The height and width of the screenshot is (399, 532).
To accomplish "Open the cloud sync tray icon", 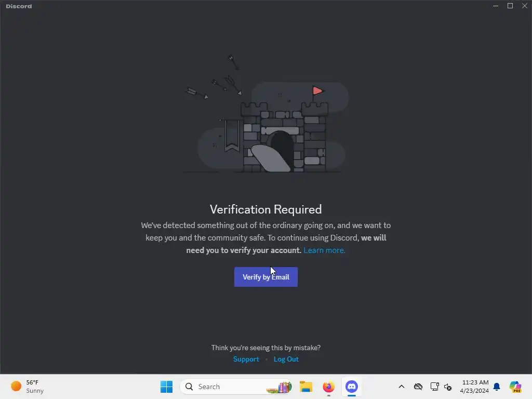I will coord(418,387).
